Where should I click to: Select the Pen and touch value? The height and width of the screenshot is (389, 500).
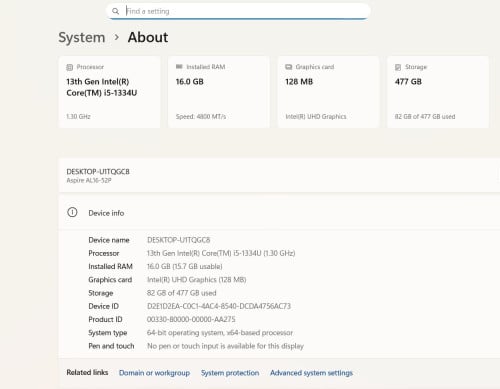[225, 346]
